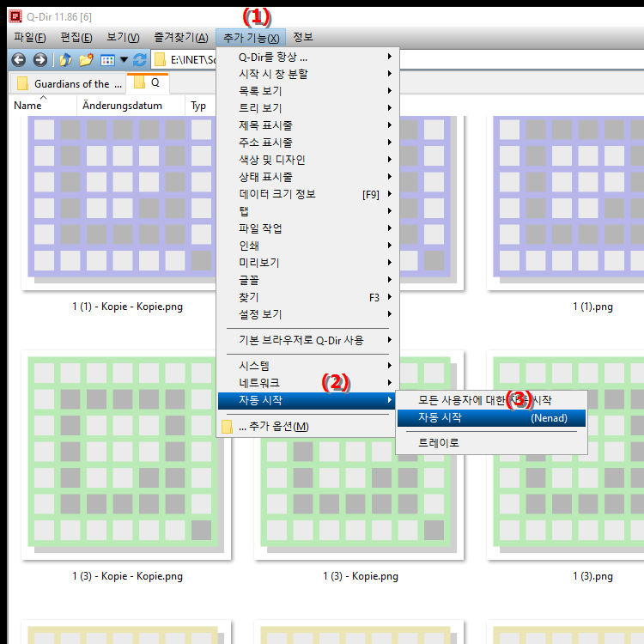Viewport: 644px width, 644px height.
Task: Open the 편집(E) menu
Action: click(76, 38)
